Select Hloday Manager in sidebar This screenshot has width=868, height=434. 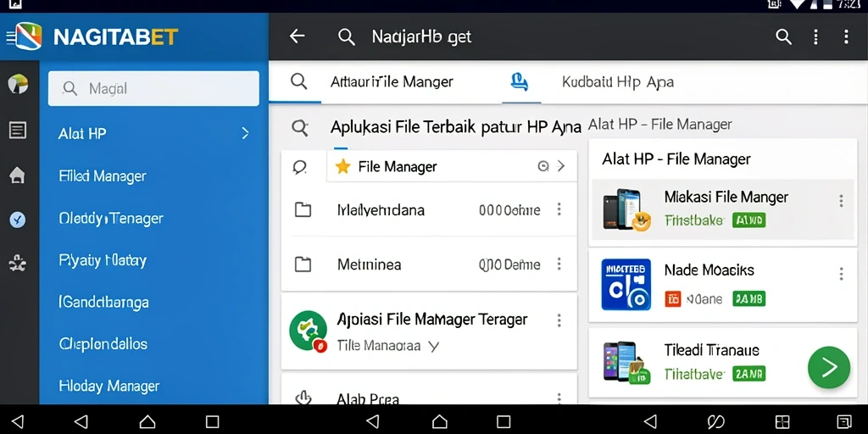click(109, 386)
